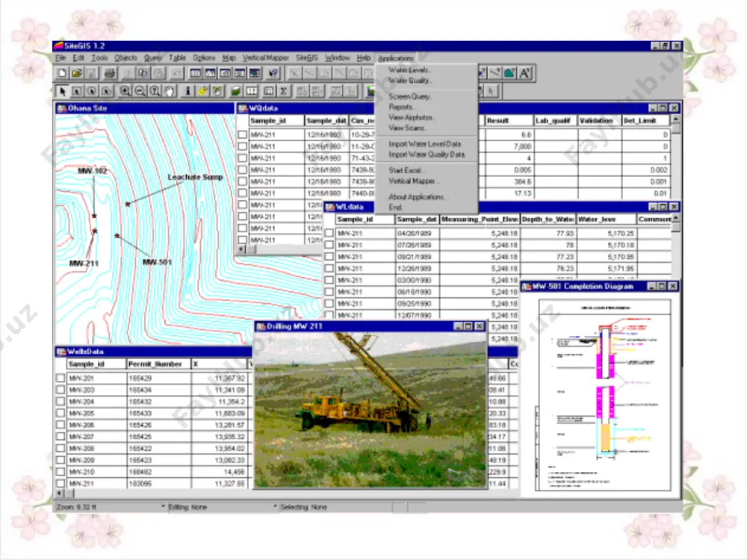
Task: Select the Info tool icon
Action: (x=187, y=91)
